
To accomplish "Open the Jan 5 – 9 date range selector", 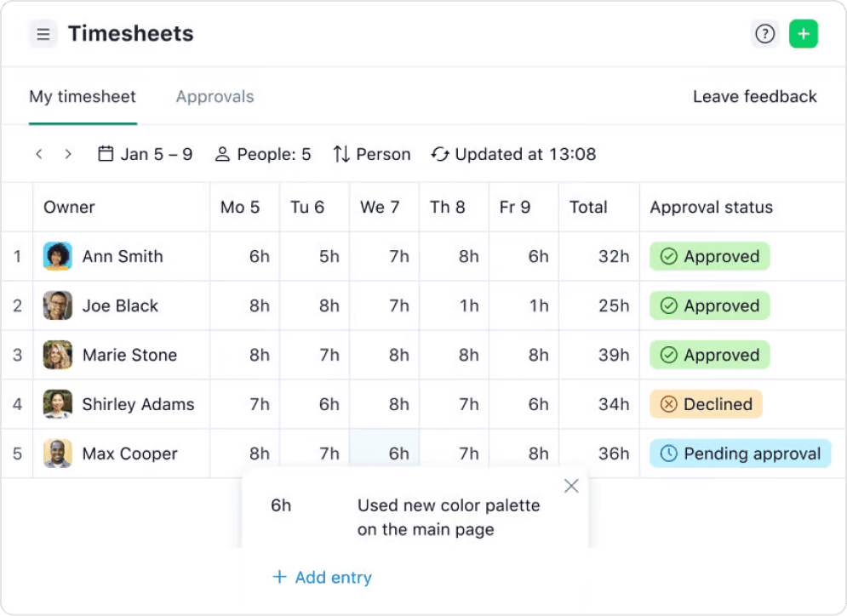I will 154,154.
